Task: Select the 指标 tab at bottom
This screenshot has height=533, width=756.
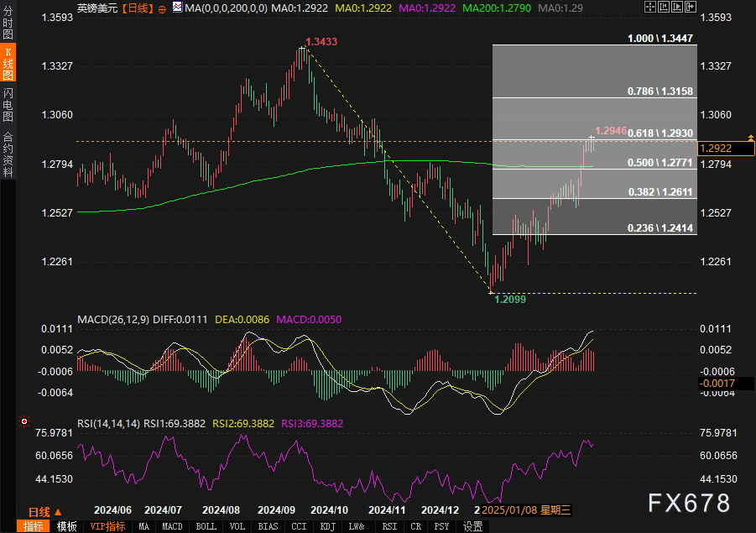Action: [34, 526]
